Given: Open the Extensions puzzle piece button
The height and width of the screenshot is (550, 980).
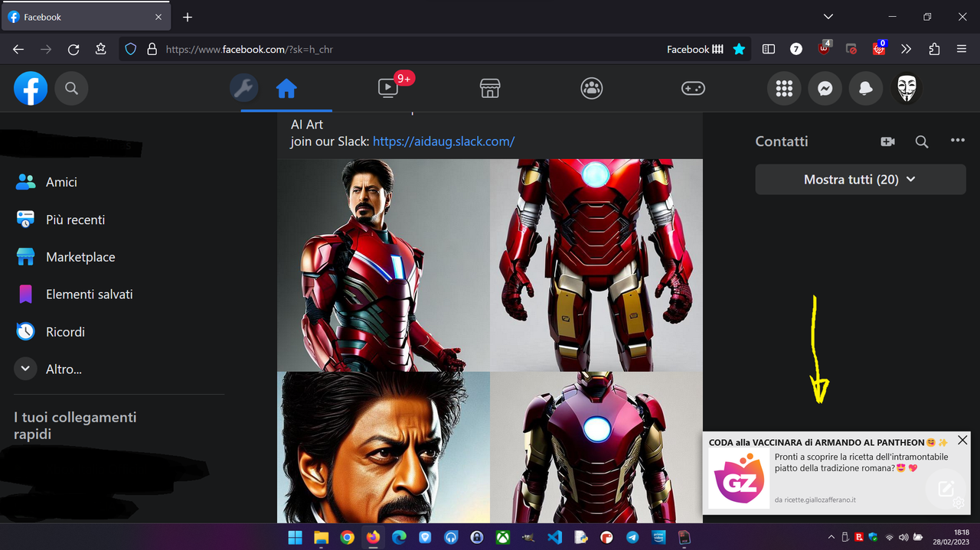Looking at the screenshot, I should (934, 49).
